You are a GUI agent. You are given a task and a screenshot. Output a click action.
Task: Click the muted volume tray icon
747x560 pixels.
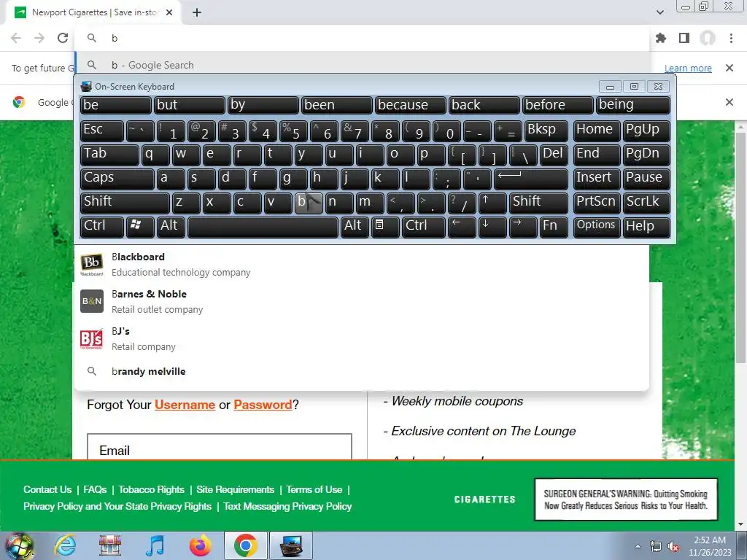(x=673, y=547)
